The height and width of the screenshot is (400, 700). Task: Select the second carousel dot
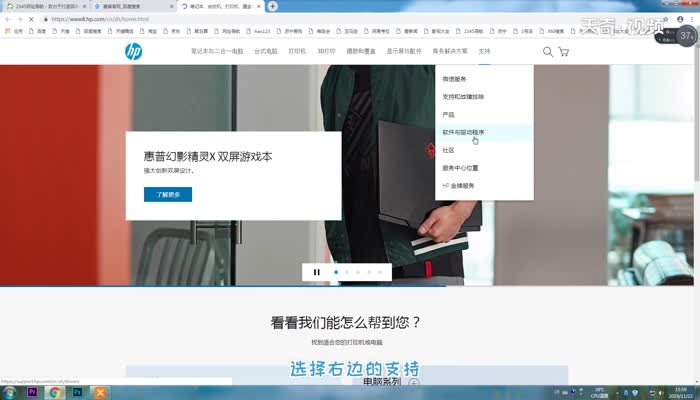tap(347, 272)
